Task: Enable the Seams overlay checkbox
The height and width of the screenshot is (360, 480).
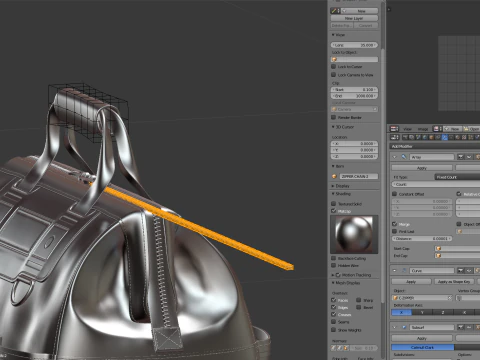Action: tap(333, 322)
